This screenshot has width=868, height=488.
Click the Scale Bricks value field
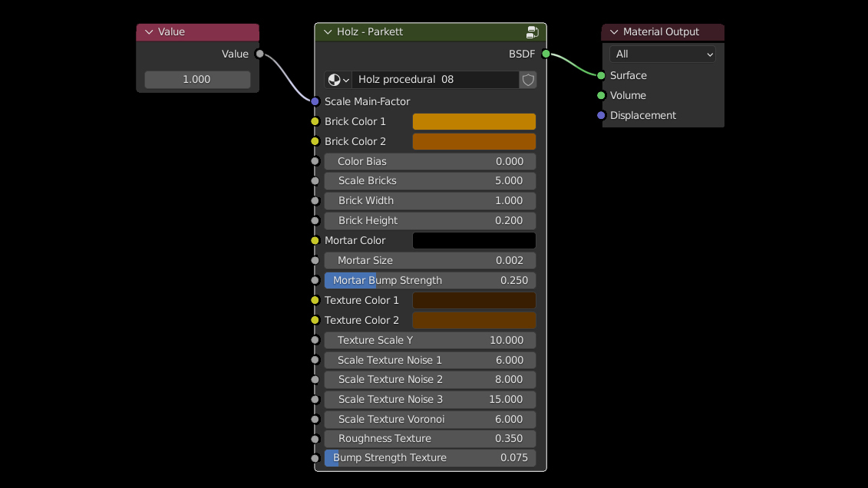point(430,180)
